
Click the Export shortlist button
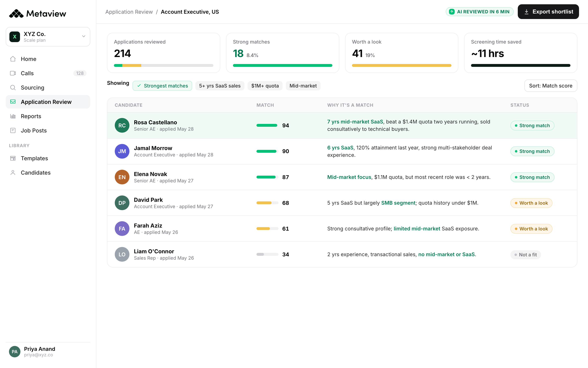point(548,12)
